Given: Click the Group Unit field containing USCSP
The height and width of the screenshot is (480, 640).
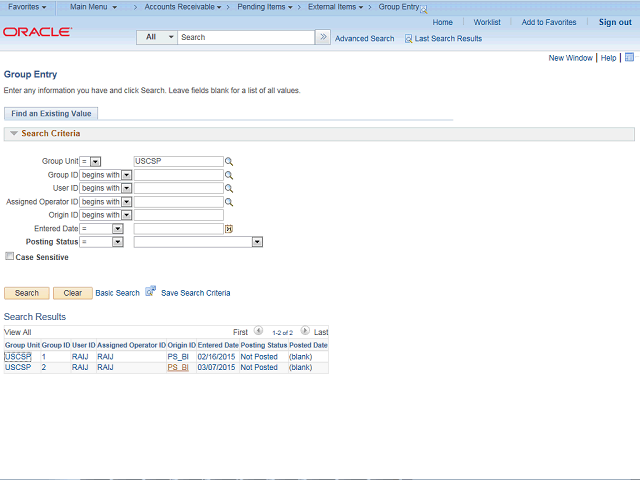Looking at the screenshot, I should pos(179,161).
